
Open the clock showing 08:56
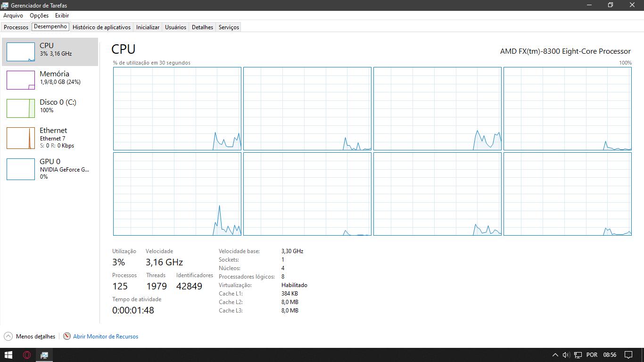[610, 355]
